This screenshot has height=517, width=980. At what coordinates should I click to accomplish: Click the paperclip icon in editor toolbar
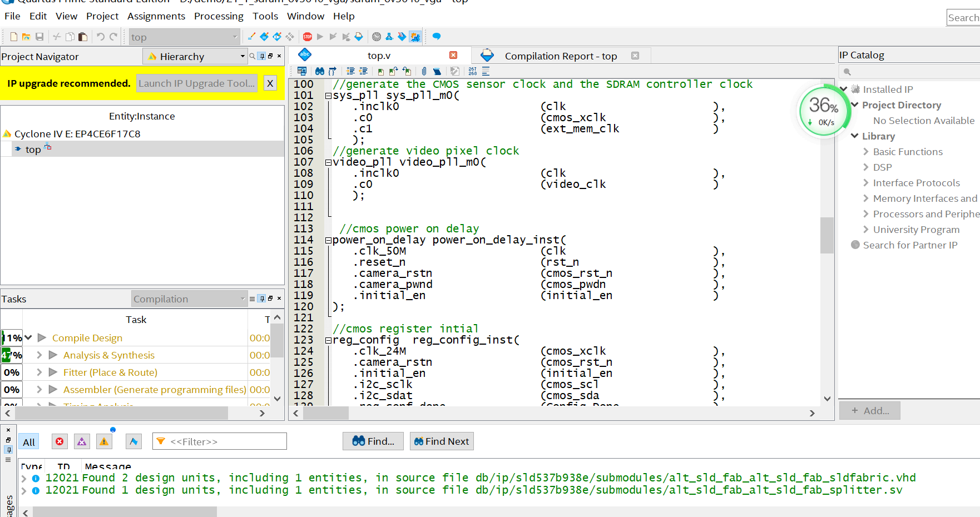click(424, 71)
